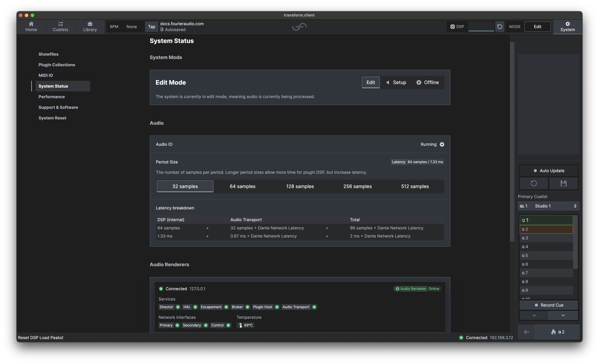Switch system mode to Setup
This screenshot has width=599, height=364.
point(396,83)
